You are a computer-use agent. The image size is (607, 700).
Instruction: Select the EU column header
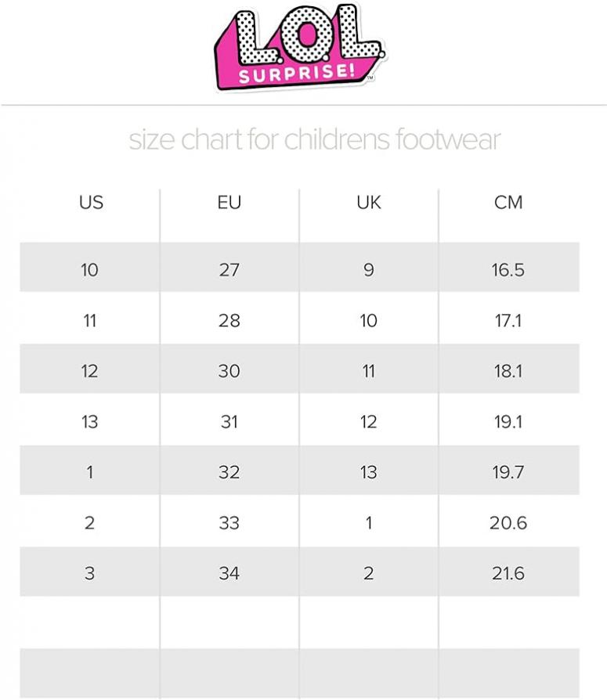tap(229, 202)
